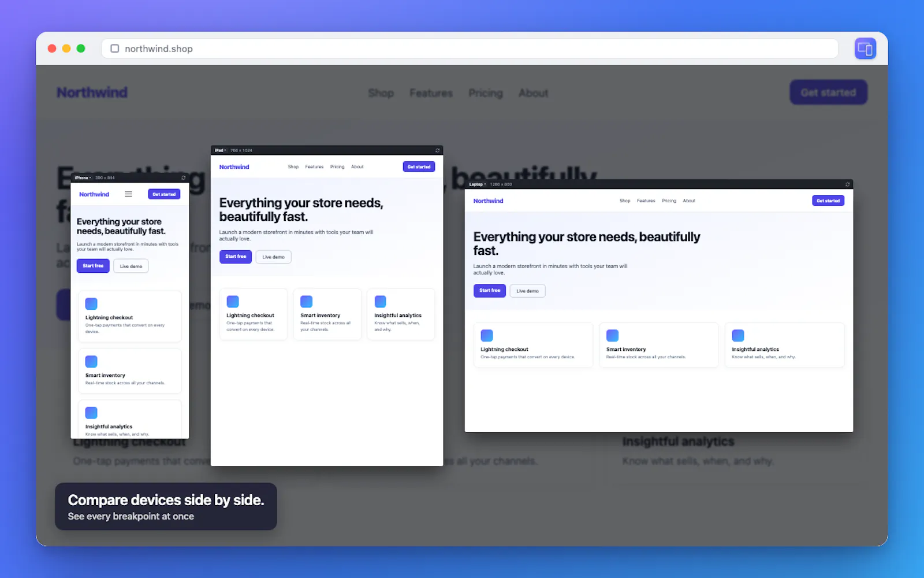Click the Laptop 1280 × 800 size label
The width and height of the screenshot is (924, 578).
click(501, 184)
